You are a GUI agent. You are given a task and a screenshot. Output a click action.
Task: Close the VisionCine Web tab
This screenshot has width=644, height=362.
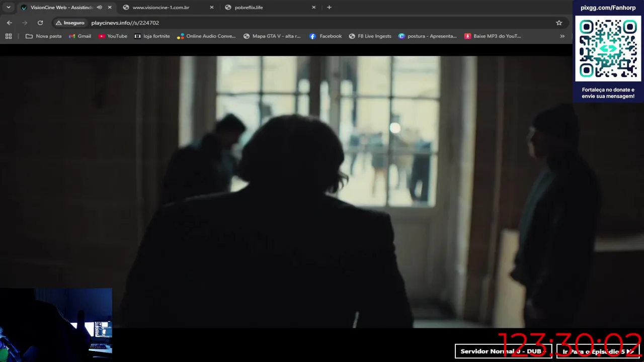110,8
